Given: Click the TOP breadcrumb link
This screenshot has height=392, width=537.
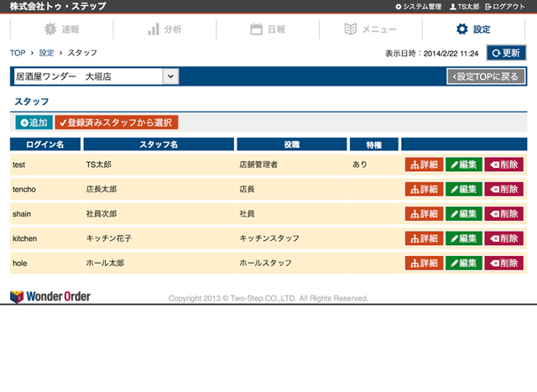Looking at the screenshot, I should coord(17,53).
